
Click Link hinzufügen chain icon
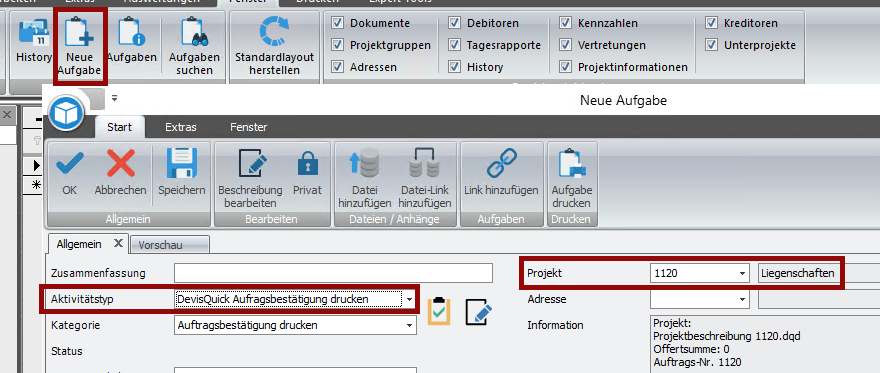click(x=501, y=164)
